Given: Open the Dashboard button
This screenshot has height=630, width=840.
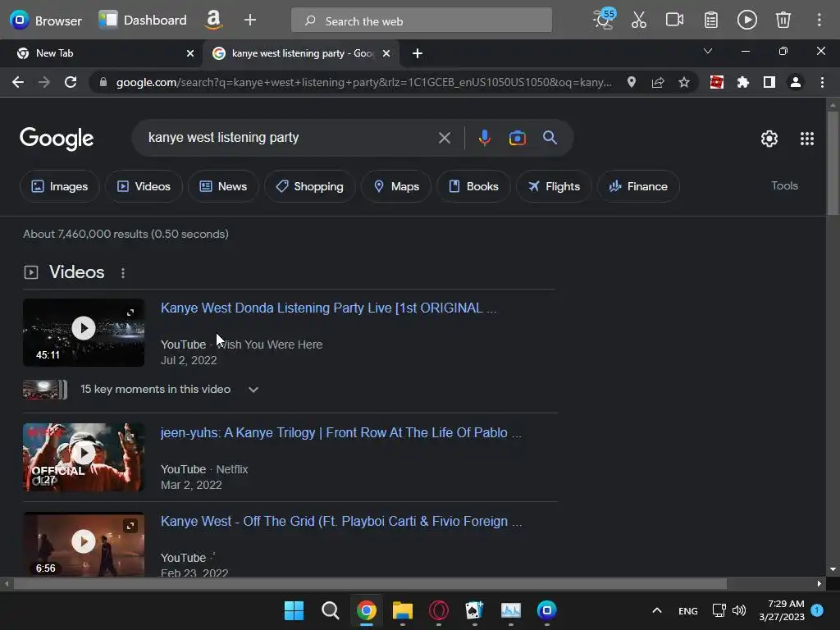Looking at the screenshot, I should (143, 21).
